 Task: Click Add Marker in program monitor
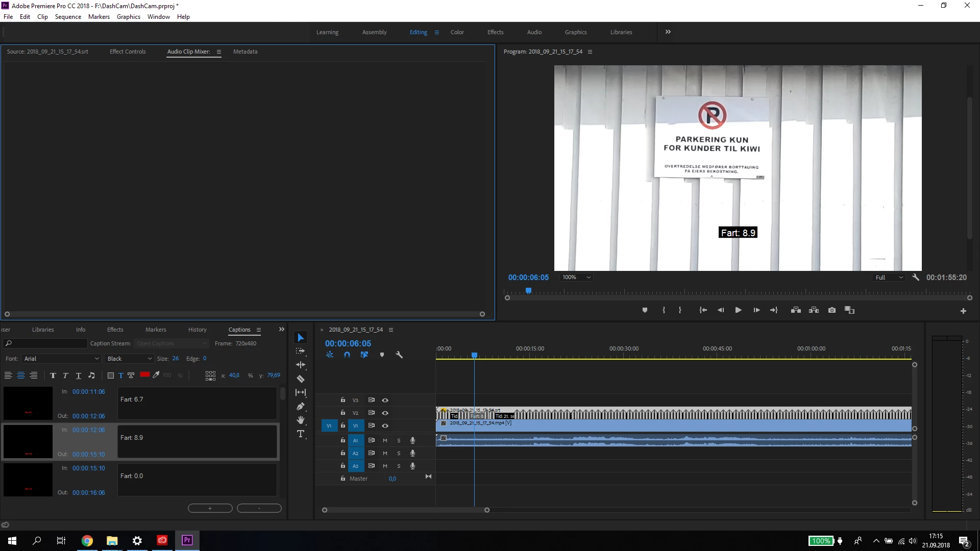(x=645, y=310)
